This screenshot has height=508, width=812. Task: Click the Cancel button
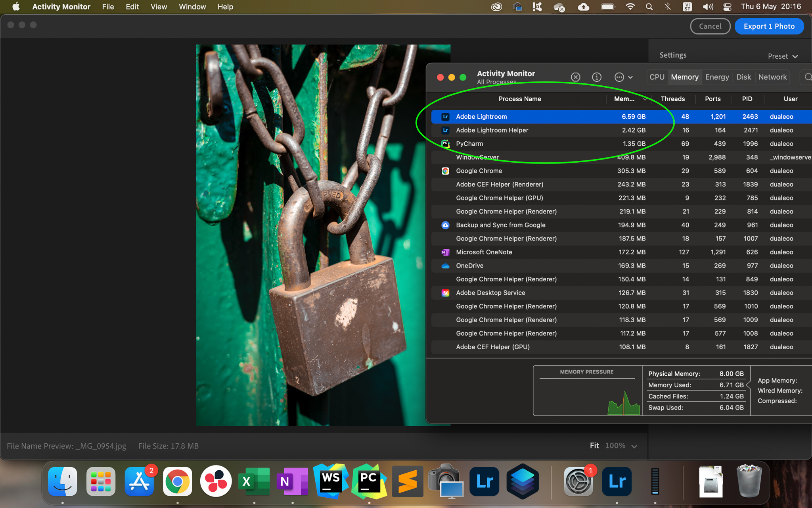710,26
